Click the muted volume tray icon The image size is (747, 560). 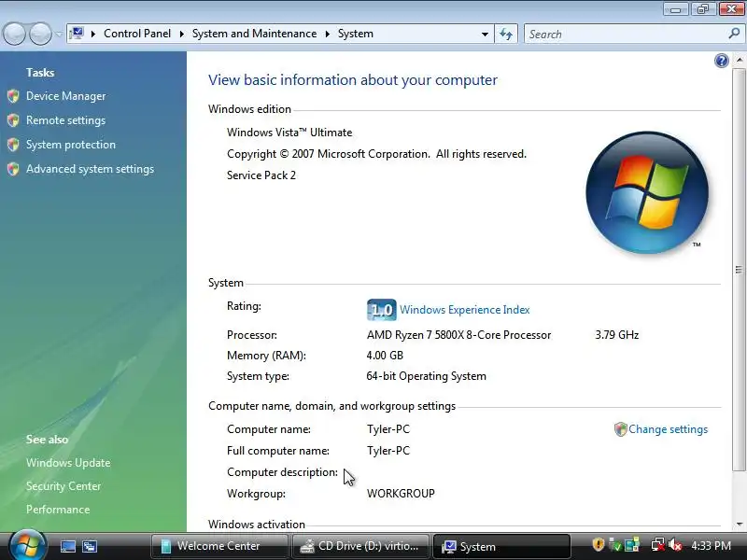[675, 546]
